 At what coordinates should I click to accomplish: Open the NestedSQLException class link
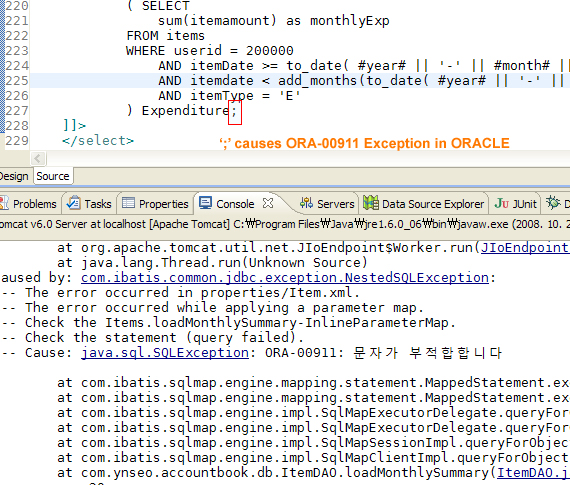285,278
